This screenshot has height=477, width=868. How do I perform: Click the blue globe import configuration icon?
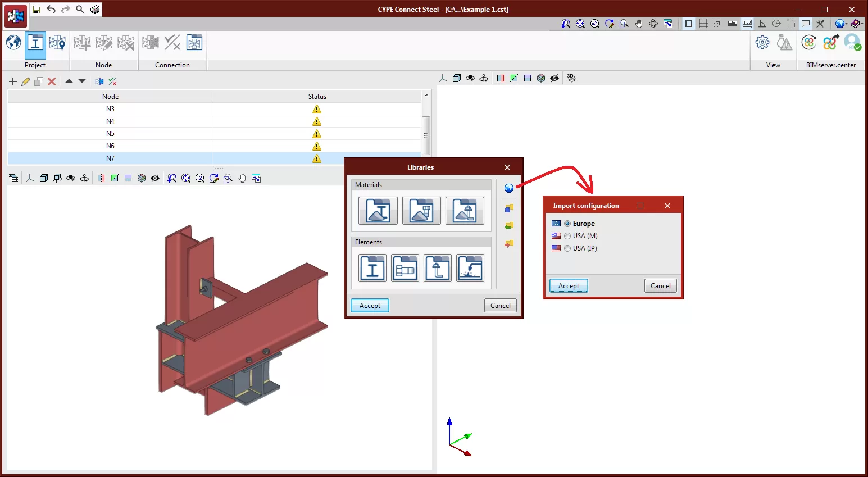(509, 189)
